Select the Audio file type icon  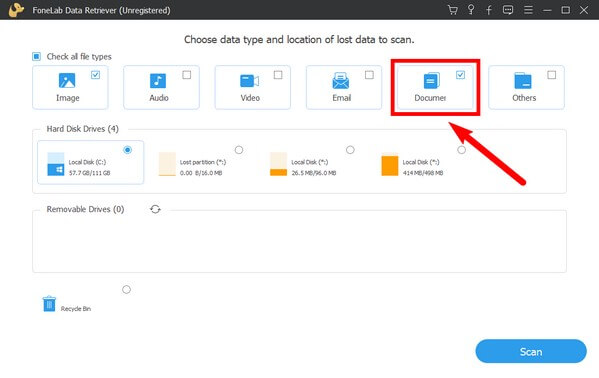pos(158,81)
